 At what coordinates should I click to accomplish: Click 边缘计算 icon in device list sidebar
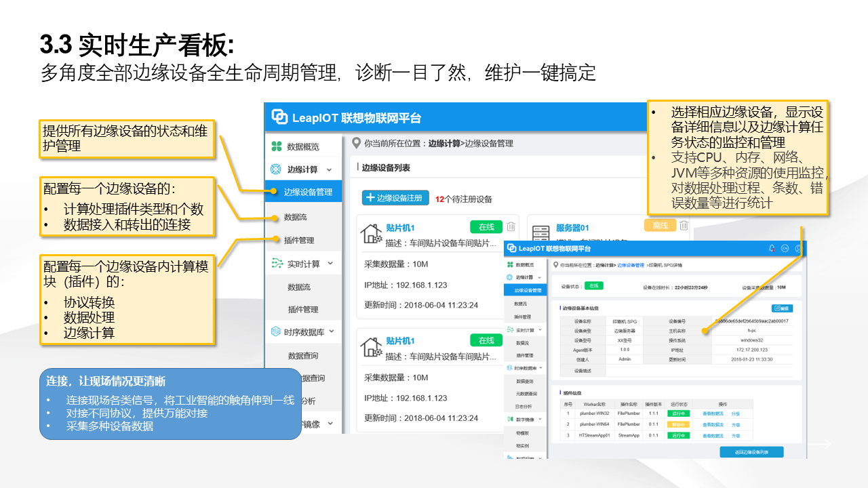(276, 169)
